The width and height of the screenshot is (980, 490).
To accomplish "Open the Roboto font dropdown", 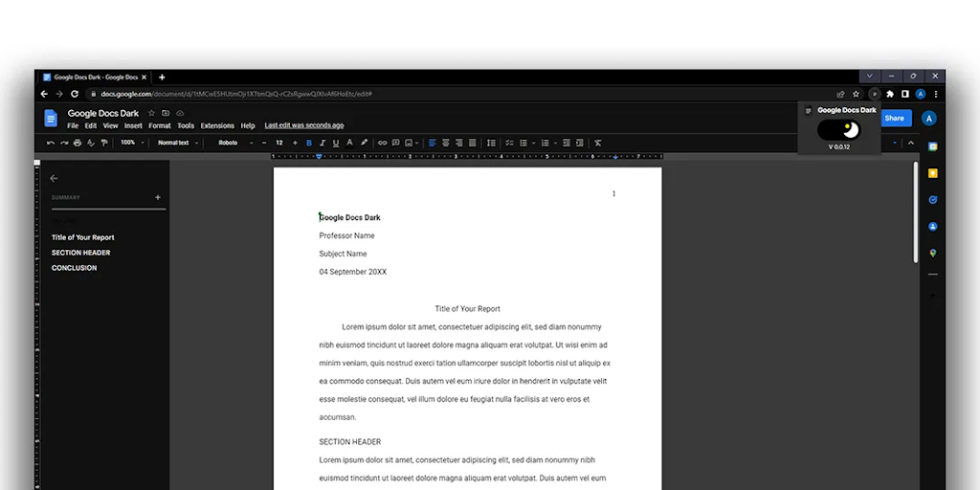I will (235, 143).
